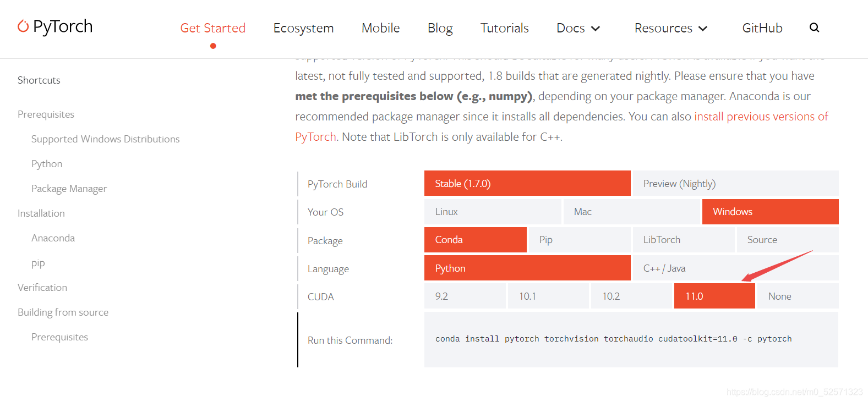Click the Package row label
868x402 pixels.
325,241
